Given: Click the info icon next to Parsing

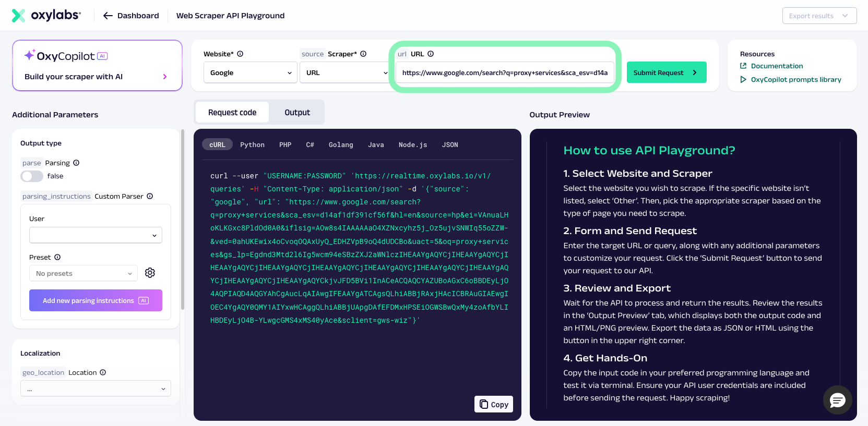Looking at the screenshot, I should click(x=76, y=163).
